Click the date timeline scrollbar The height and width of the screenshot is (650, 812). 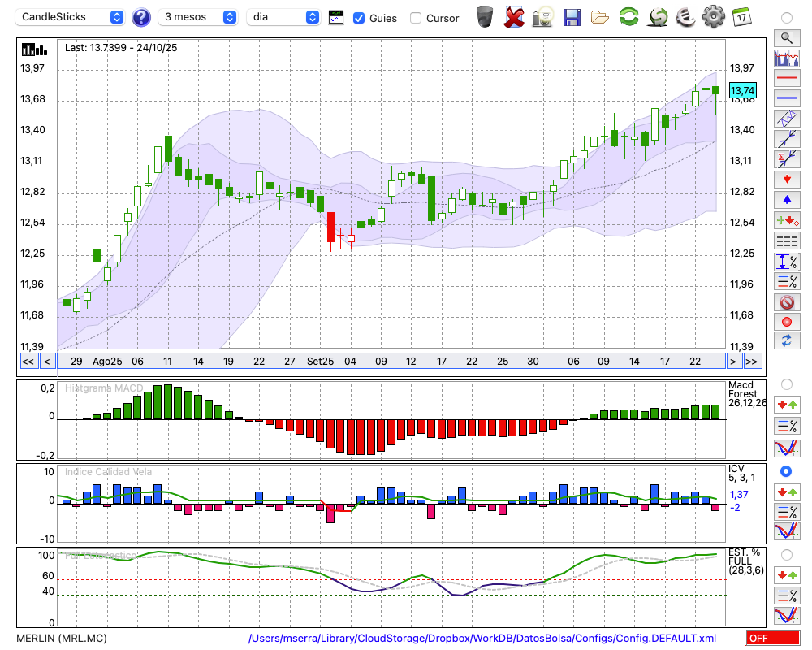coord(390,361)
